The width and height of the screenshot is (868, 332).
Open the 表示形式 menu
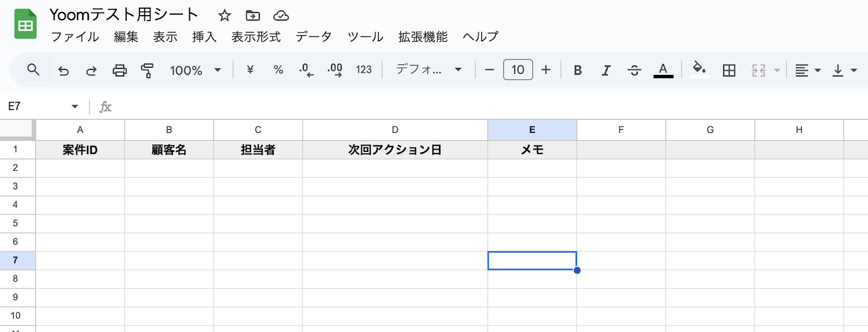[x=256, y=37]
